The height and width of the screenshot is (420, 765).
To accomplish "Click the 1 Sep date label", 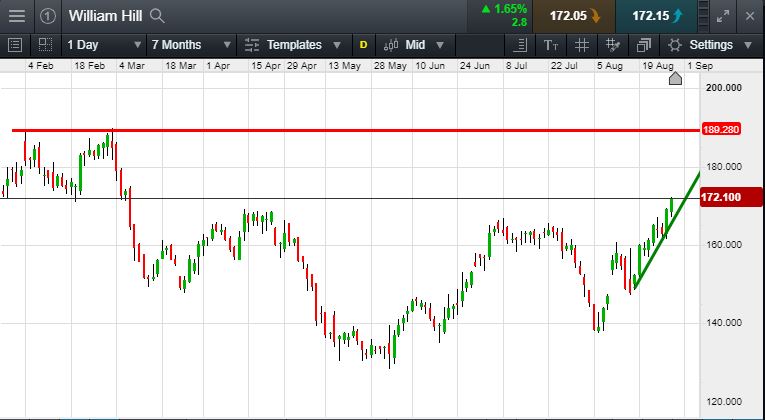I will point(700,66).
